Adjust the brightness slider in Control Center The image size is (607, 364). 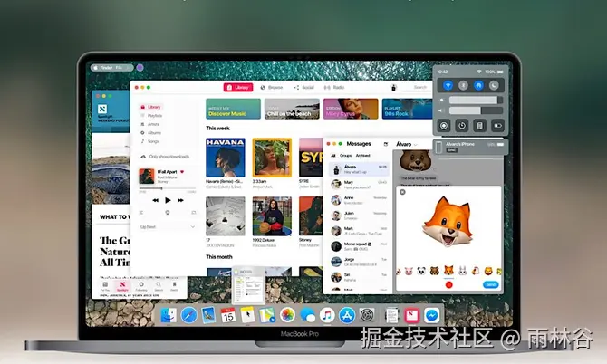coord(476,101)
